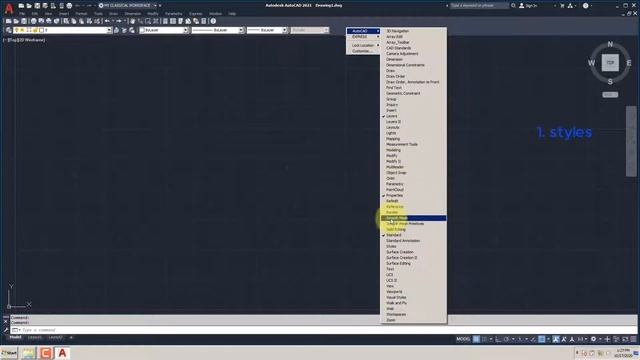Click the Match Properties icon

pyautogui.click(x=89, y=21)
